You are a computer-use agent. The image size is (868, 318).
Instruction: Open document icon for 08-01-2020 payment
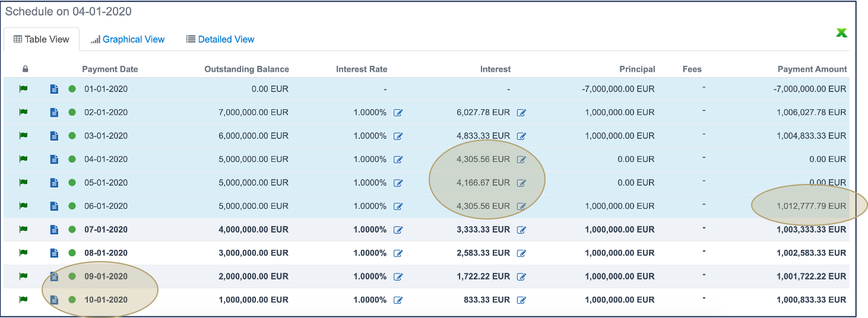click(54, 253)
